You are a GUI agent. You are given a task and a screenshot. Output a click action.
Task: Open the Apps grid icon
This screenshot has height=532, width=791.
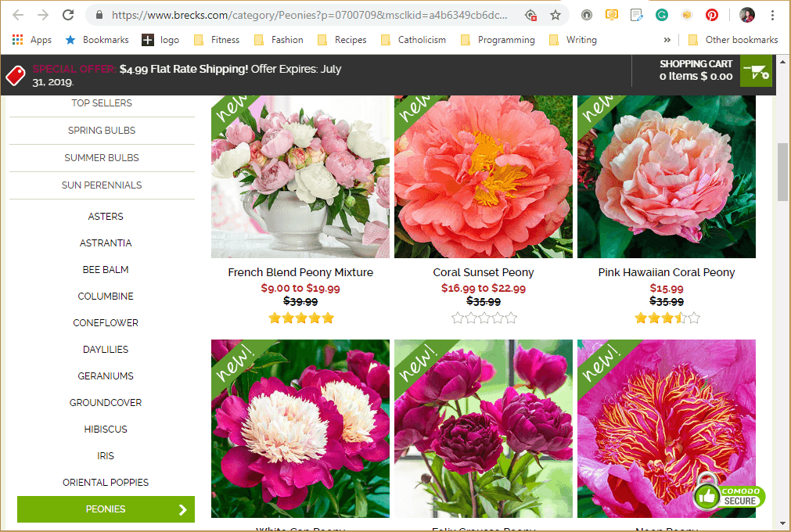tap(17, 39)
